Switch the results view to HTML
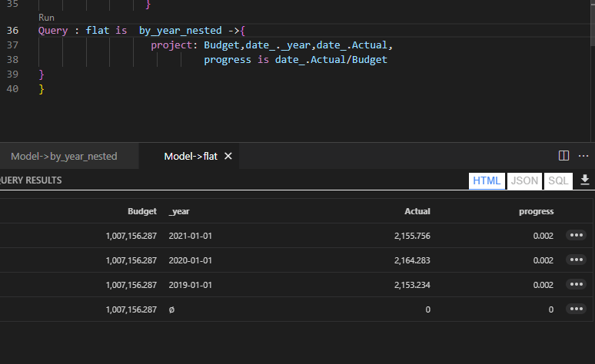This screenshot has height=364, width=595. click(487, 180)
